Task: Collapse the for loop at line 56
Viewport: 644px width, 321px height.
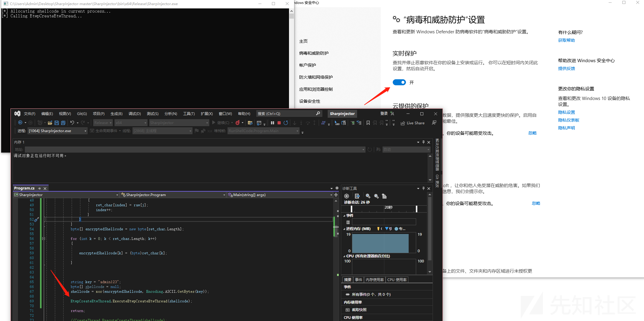Action: [44, 239]
